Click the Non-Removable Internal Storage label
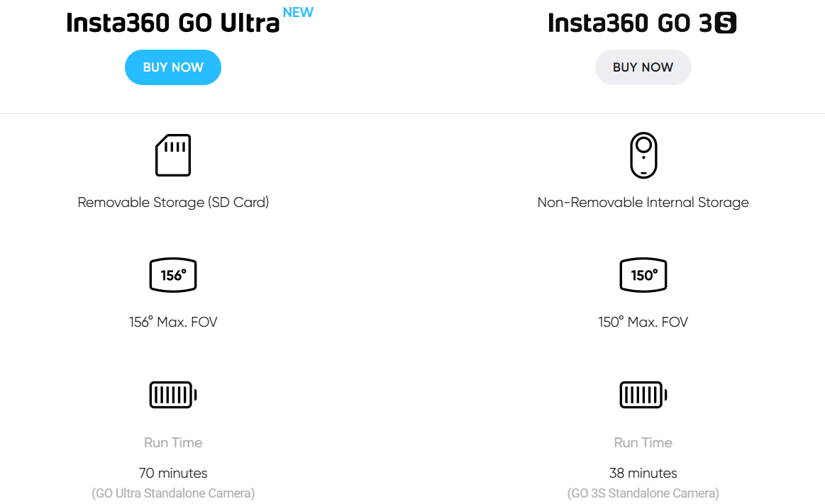Screen dimensions: 825x504 pyautogui.click(x=643, y=202)
